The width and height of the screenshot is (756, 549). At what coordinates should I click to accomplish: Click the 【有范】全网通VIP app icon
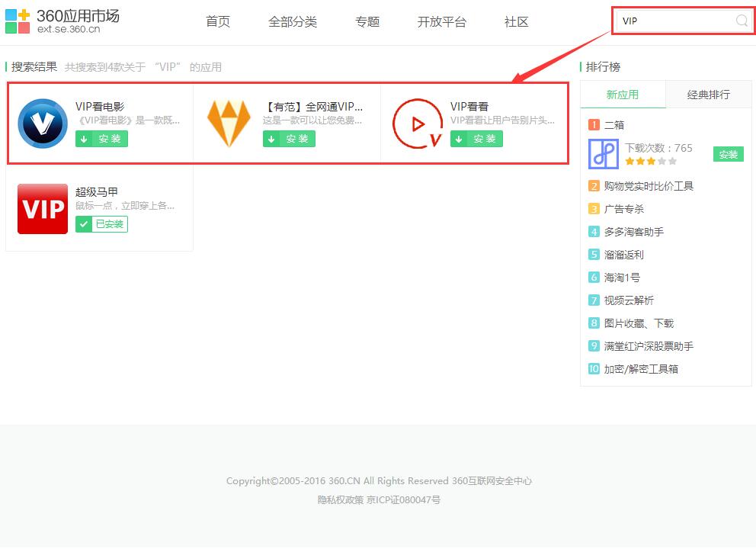click(229, 122)
